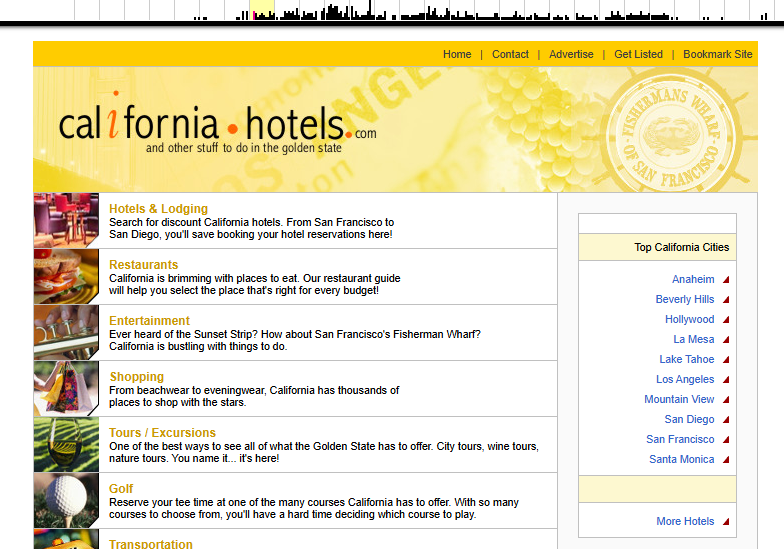The width and height of the screenshot is (784, 549).
Task: Click the Hotels & Lodging lounge chairs thumbnail
Action: pyautogui.click(x=66, y=220)
